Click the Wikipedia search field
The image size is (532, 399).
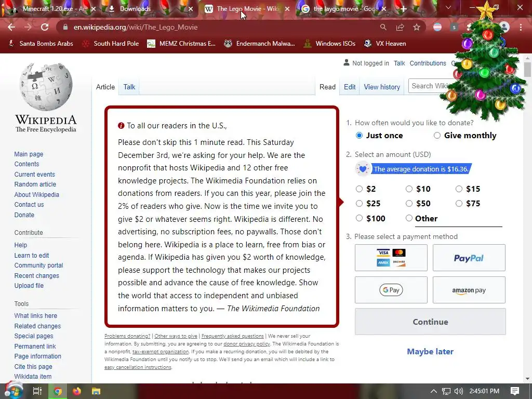tap(429, 86)
